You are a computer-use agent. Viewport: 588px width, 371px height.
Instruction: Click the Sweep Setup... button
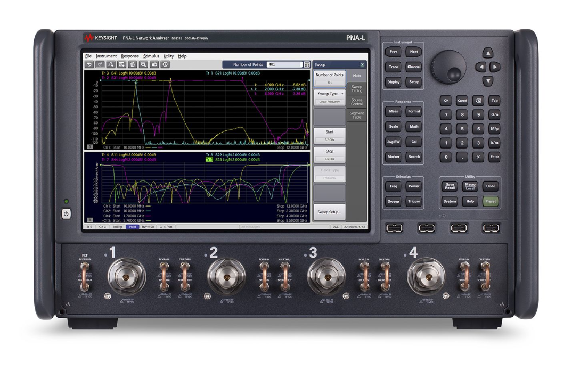point(330,212)
